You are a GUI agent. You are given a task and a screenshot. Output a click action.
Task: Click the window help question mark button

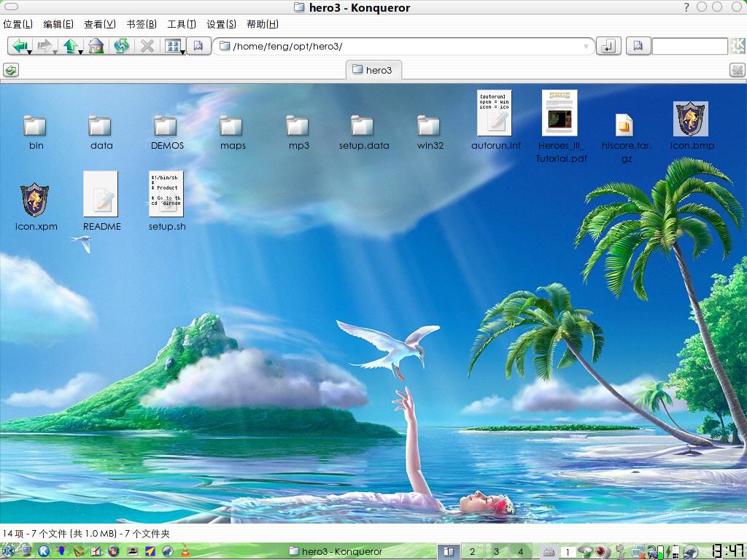[686, 7]
